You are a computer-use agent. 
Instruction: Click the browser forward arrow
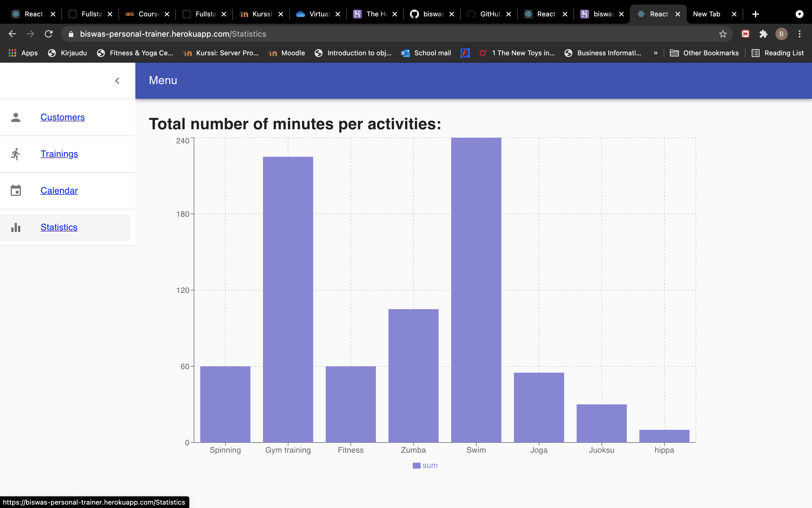point(30,34)
